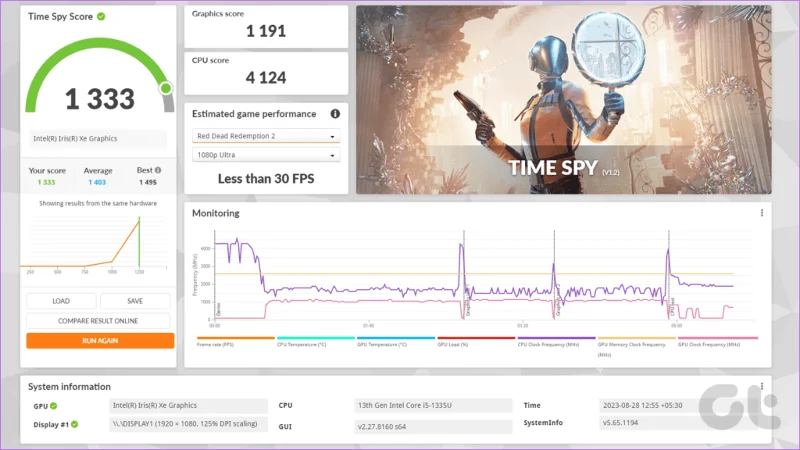Click the LOAD button
The height and width of the screenshot is (450, 800).
[x=61, y=301]
